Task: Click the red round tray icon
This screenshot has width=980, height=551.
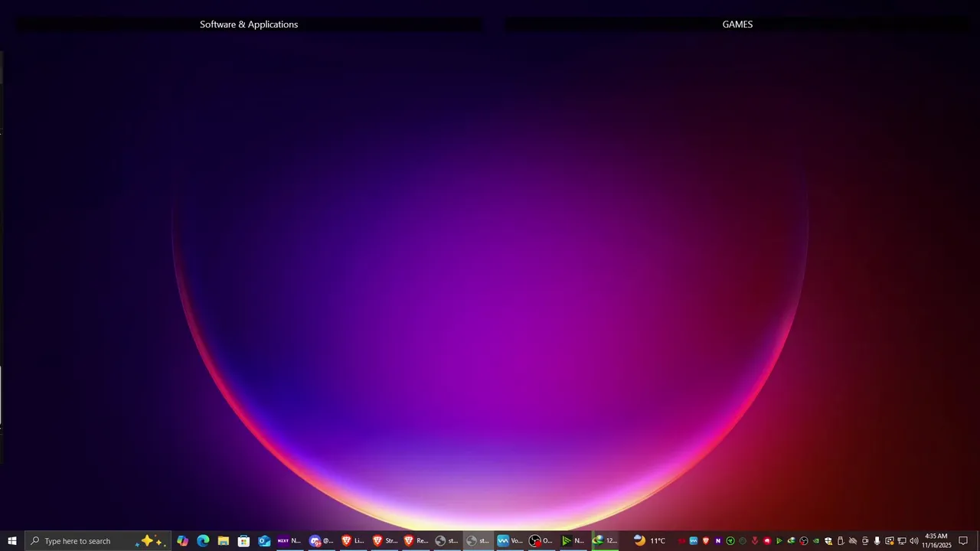Action: pos(767,541)
